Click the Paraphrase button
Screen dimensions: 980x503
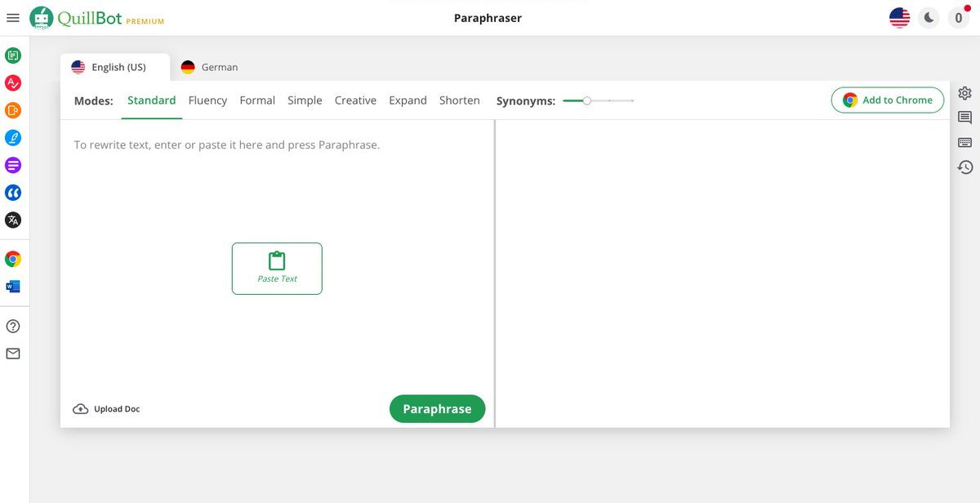(437, 409)
